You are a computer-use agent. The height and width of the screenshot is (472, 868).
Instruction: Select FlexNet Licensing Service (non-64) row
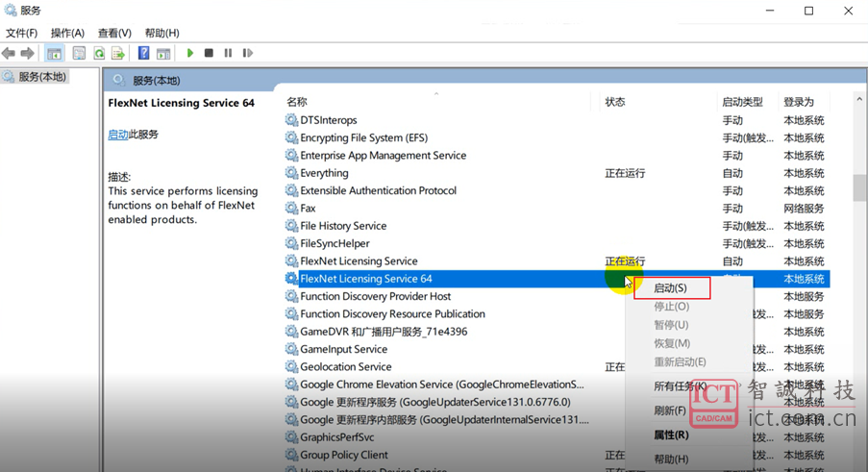click(x=557, y=261)
